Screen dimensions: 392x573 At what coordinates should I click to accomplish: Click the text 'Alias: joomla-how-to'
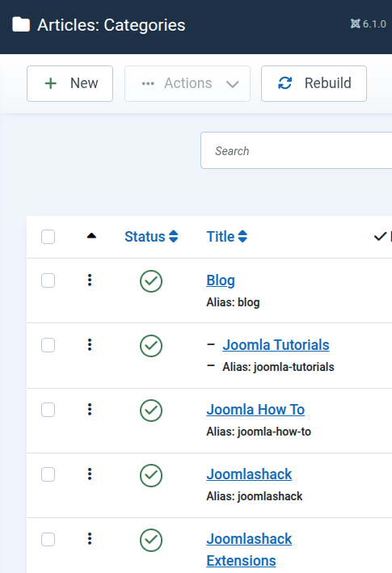coord(259,432)
